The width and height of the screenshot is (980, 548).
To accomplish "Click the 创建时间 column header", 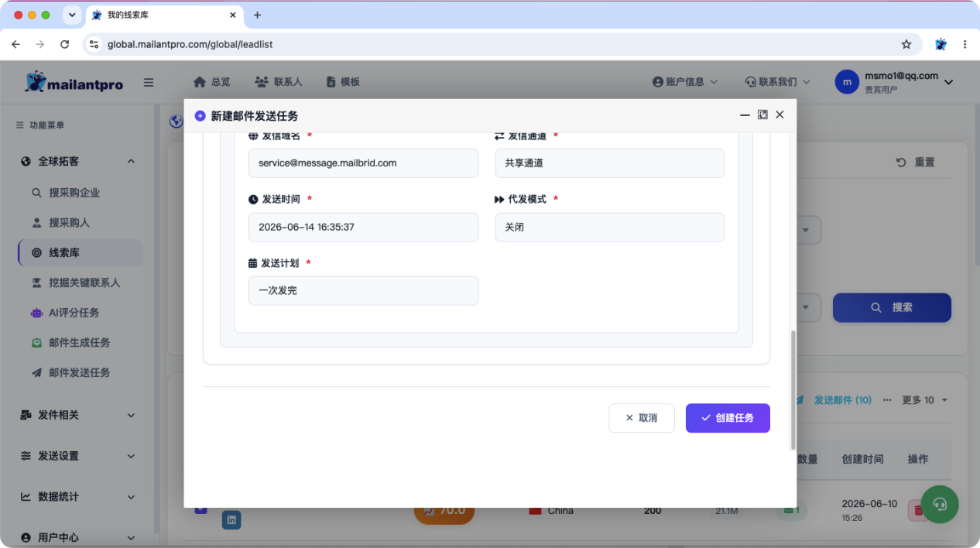I will [862, 459].
